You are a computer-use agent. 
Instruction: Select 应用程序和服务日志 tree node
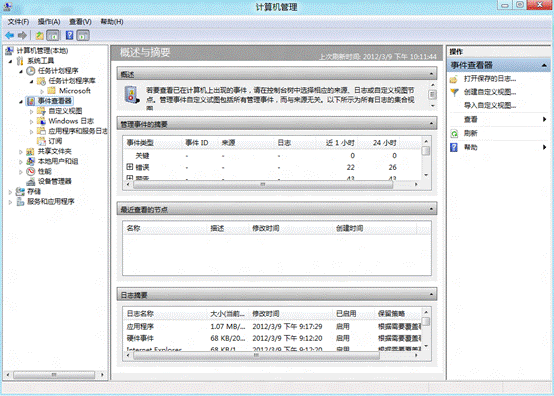click(72, 131)
